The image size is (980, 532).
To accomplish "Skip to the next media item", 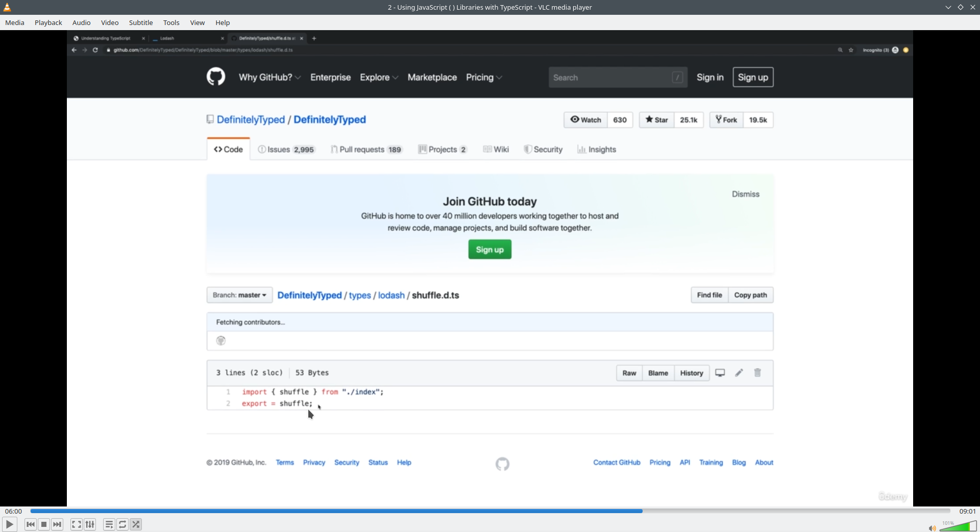I will pyautogui.click(x=57, y=524).
